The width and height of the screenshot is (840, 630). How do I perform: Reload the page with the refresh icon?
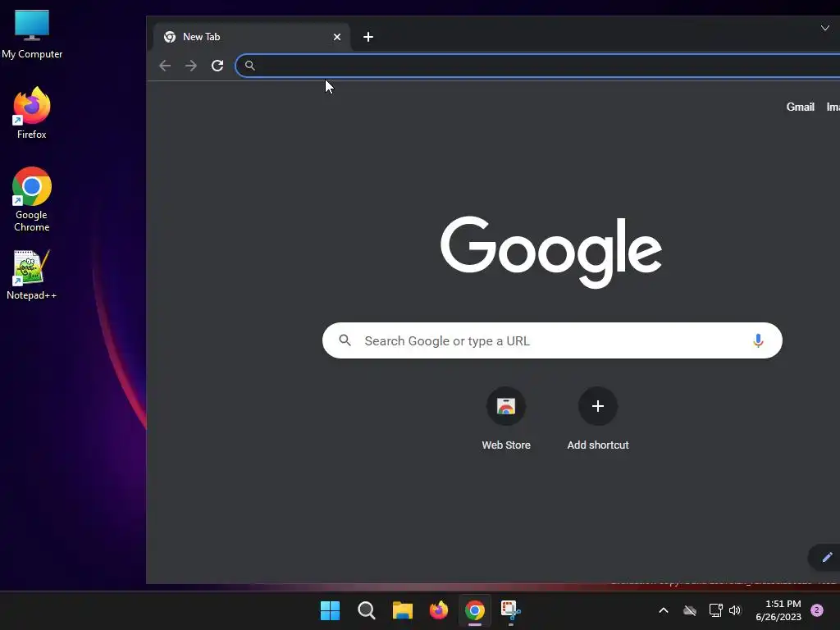click(x=217, y=66)
